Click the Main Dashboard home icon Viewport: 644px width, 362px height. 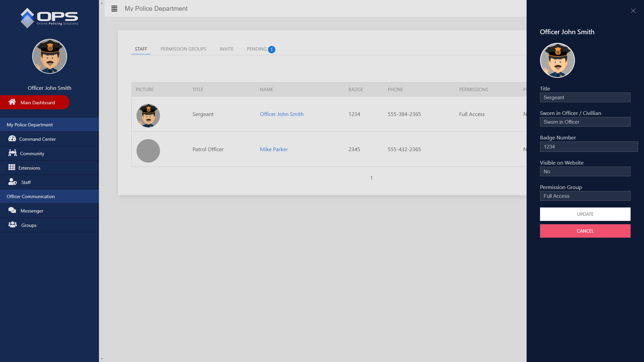[12, 102]
